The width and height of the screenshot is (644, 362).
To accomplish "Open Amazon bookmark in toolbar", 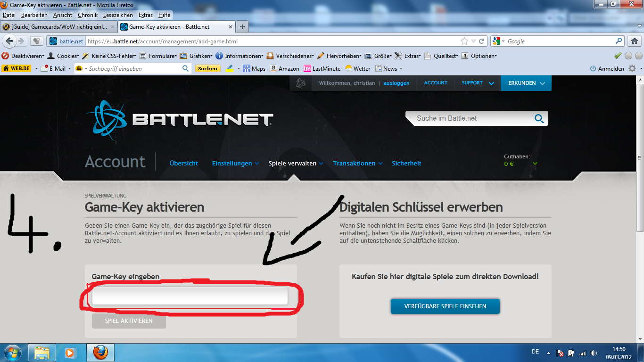I will [284, 69].
